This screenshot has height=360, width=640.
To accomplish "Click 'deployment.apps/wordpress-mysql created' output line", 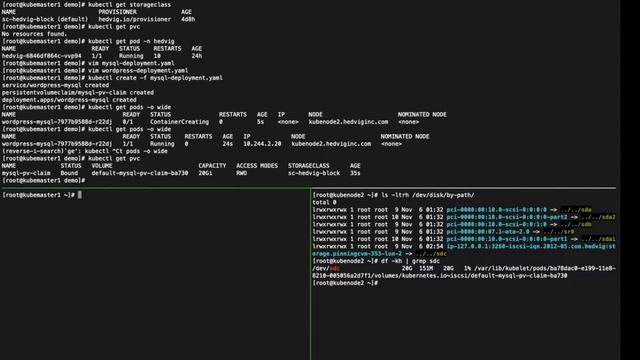I will click(69, 100).
